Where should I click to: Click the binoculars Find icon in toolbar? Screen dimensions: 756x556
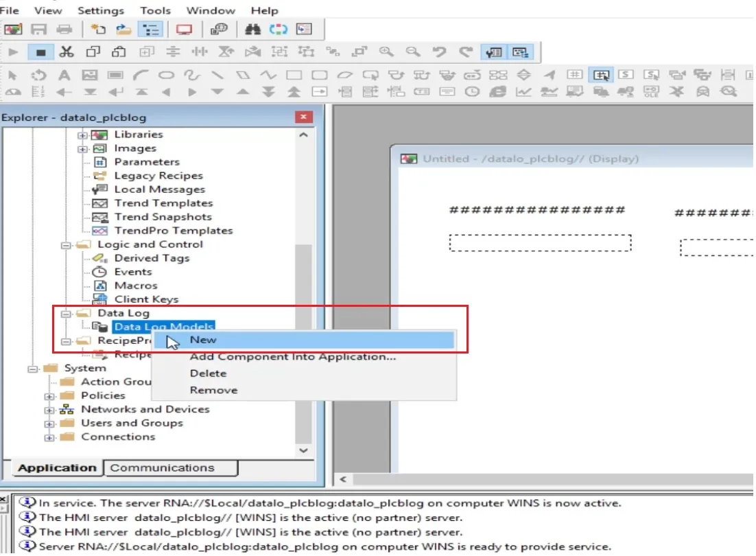252,29
